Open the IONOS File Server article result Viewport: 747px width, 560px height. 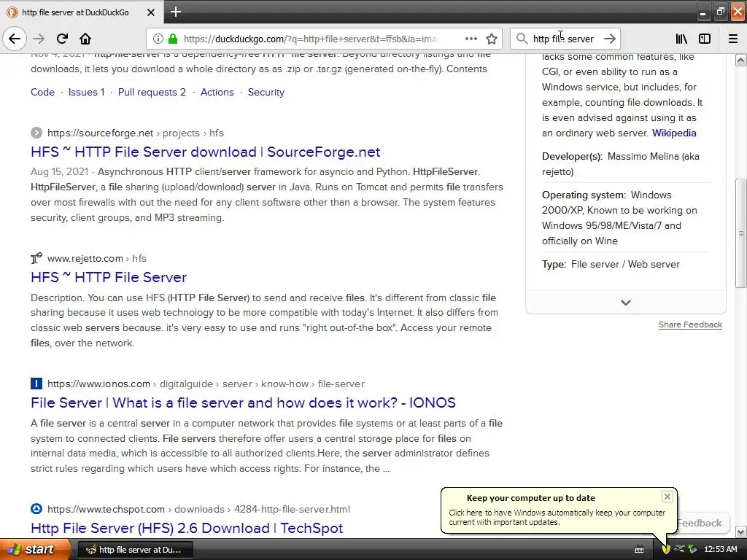point(243,402)
